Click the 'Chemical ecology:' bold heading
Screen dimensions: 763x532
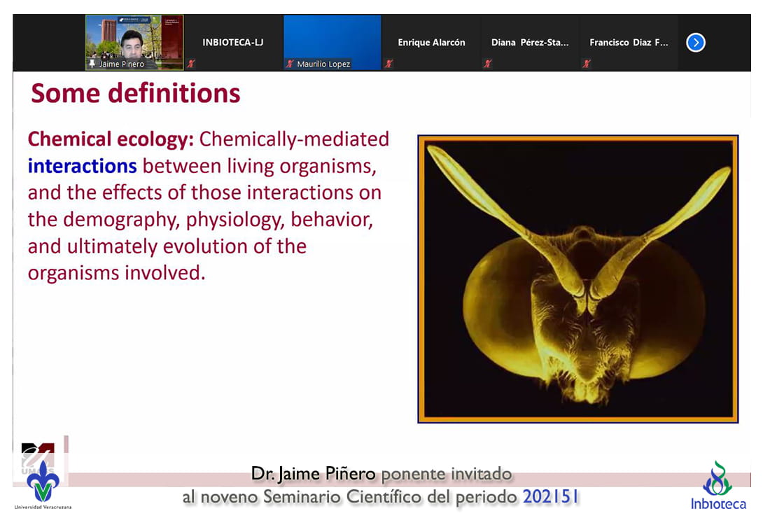(111, 139)
